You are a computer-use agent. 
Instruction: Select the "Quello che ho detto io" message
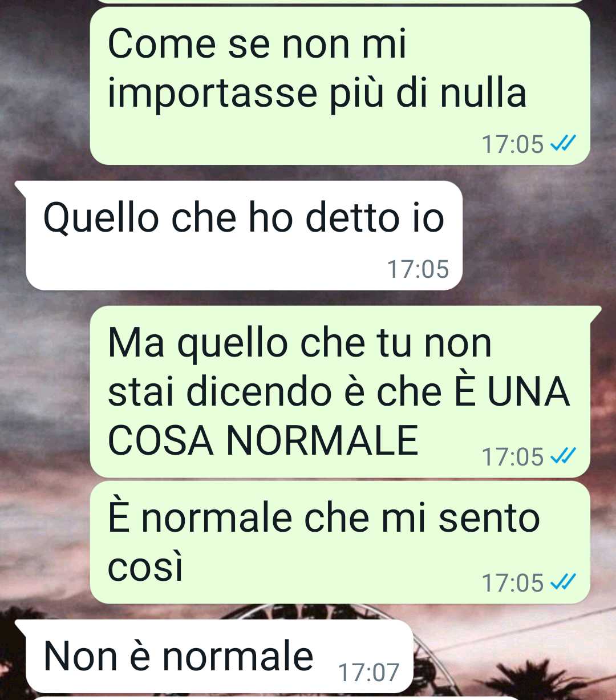click(x=244, y=235)
